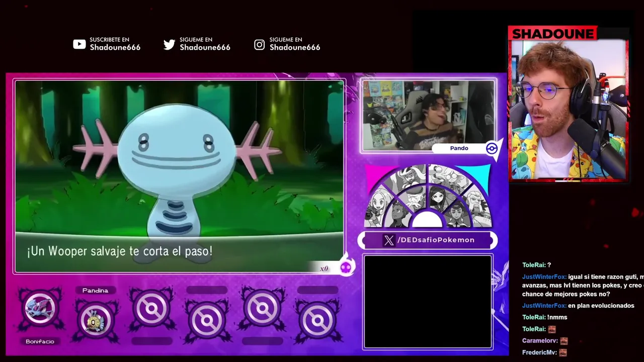Click the Poké Ball icon beside Pando
The height and width of the screenshot is (362, 644).
[x=492, y=148]
